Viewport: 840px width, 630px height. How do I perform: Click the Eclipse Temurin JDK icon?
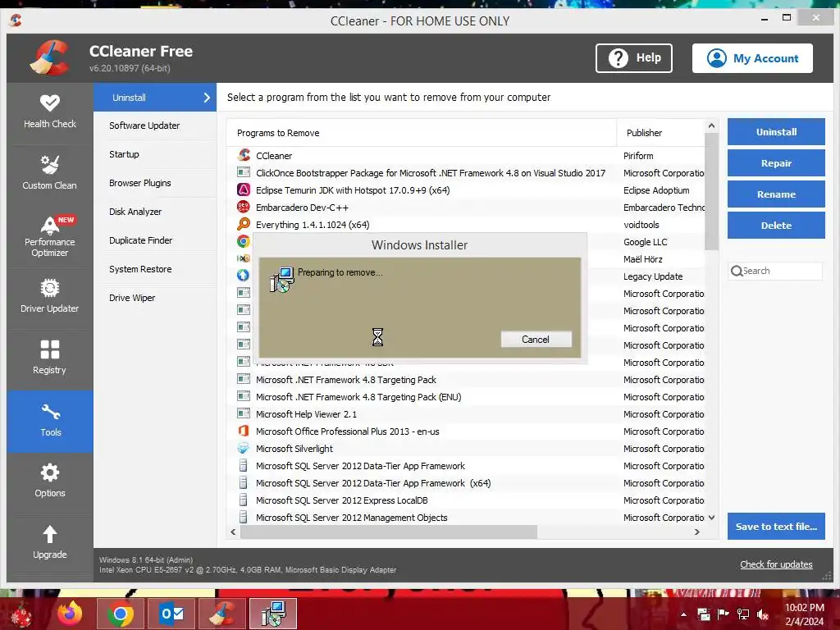click(x=244, y=189)
